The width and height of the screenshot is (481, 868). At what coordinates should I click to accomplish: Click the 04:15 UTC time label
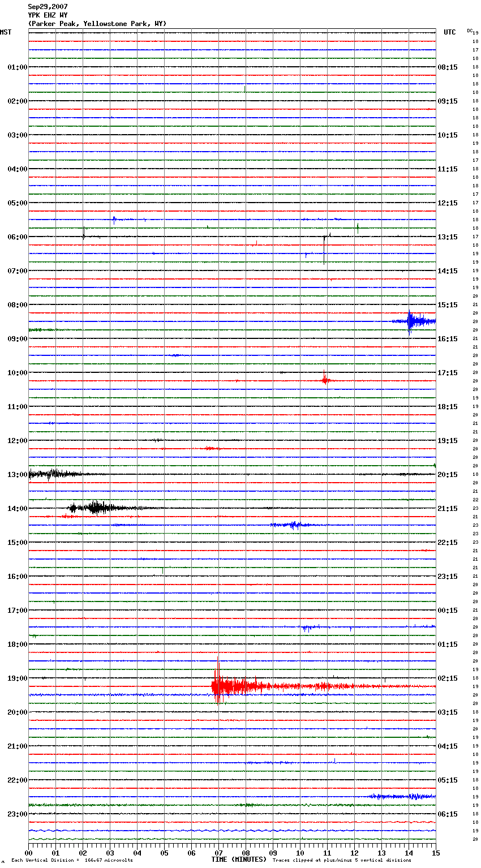[448, 746]
